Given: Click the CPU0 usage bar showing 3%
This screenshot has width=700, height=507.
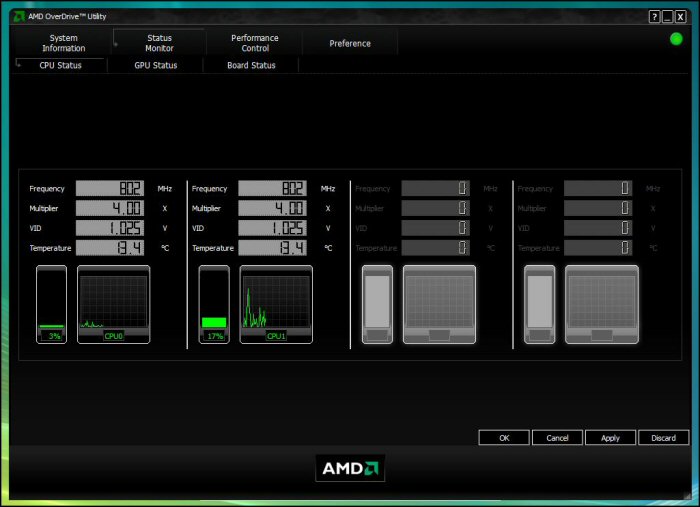Looking at the screenshot, I should (51, 304).
